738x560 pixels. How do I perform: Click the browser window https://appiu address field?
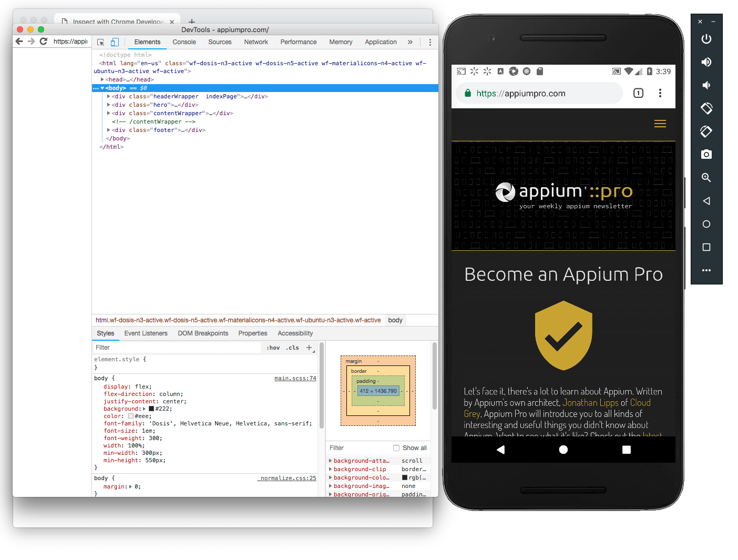pos(70,41)
